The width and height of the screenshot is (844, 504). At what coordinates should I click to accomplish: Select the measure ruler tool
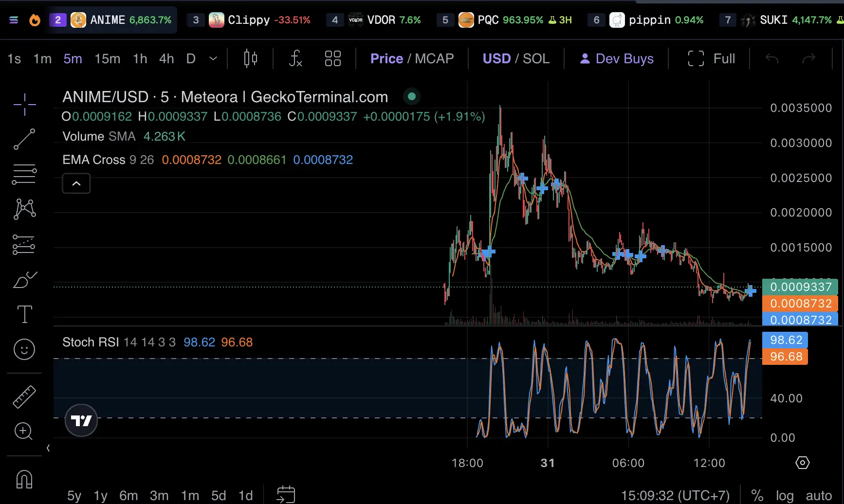[24, 396]
